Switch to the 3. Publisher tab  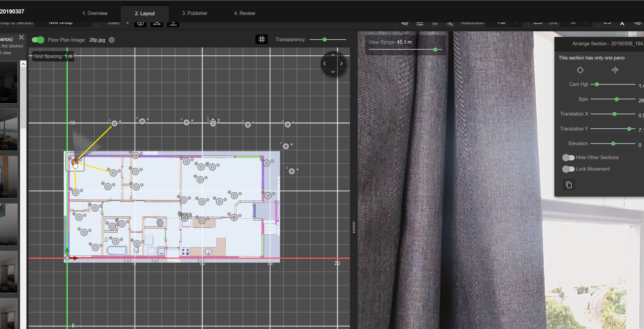[194, 13]
